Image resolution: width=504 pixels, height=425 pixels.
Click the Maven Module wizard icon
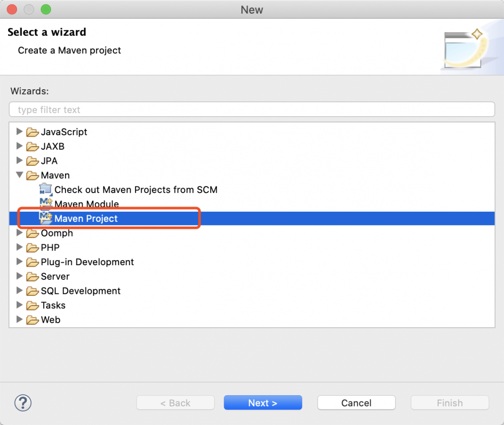(x=46, y=204)
